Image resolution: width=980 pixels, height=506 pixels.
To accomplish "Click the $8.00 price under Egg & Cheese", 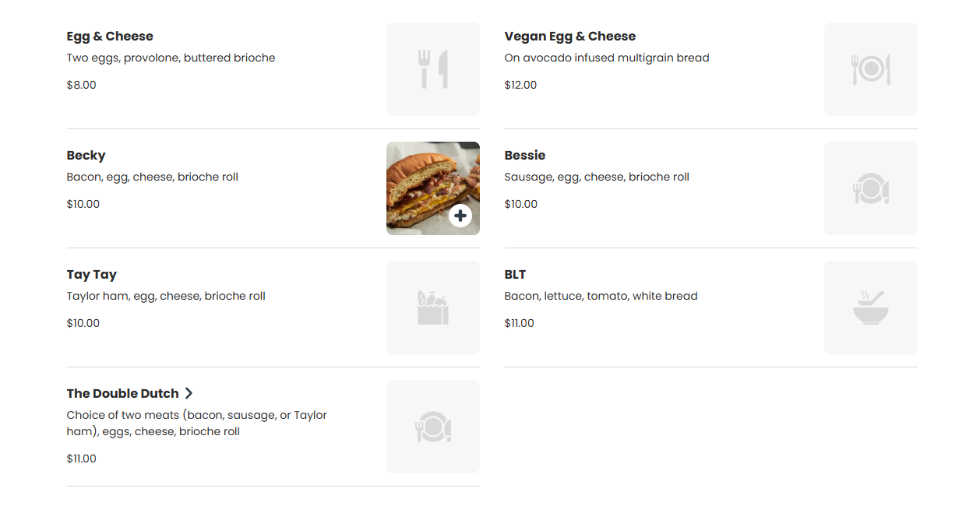I will (82, 85).
